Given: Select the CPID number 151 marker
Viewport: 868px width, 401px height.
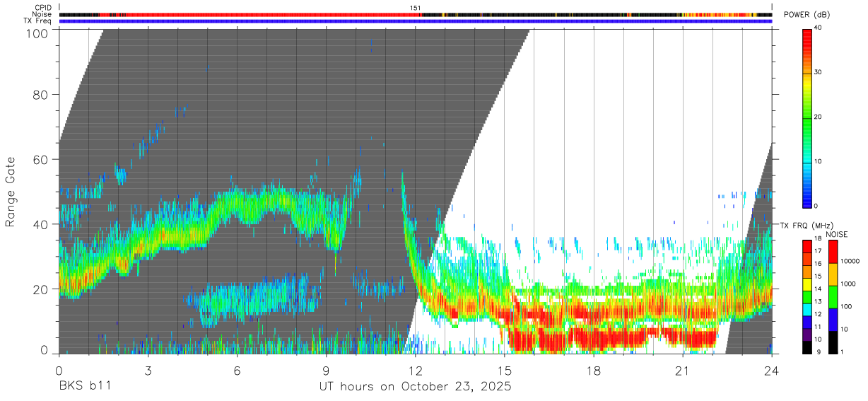Looking at the screenshot, I should pos(416,8).
